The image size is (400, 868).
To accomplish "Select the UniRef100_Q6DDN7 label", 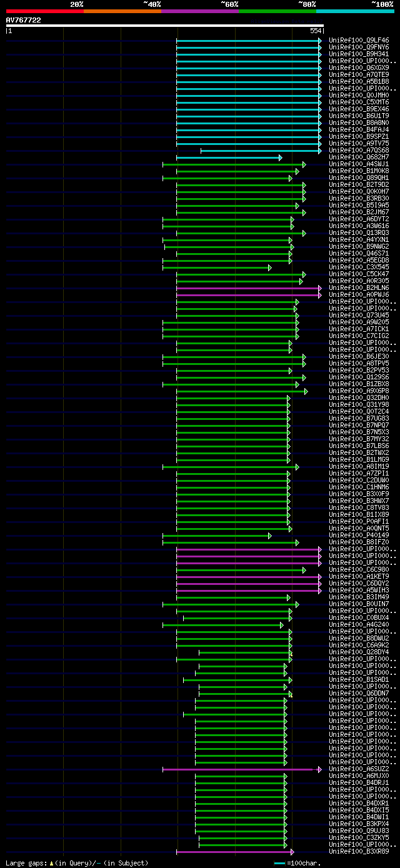I will click(x=359, y=694).
